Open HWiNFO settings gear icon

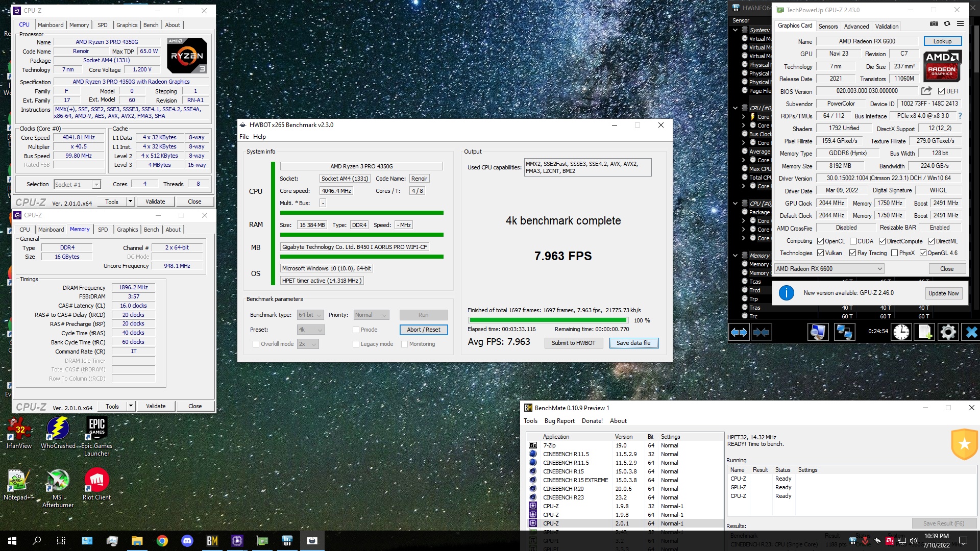click(x=948, y=332)
